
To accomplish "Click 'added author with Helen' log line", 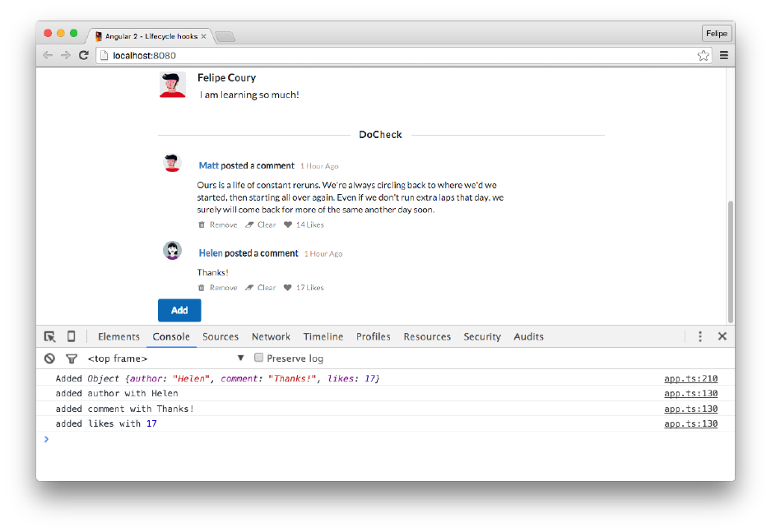I will pos(117,394).
